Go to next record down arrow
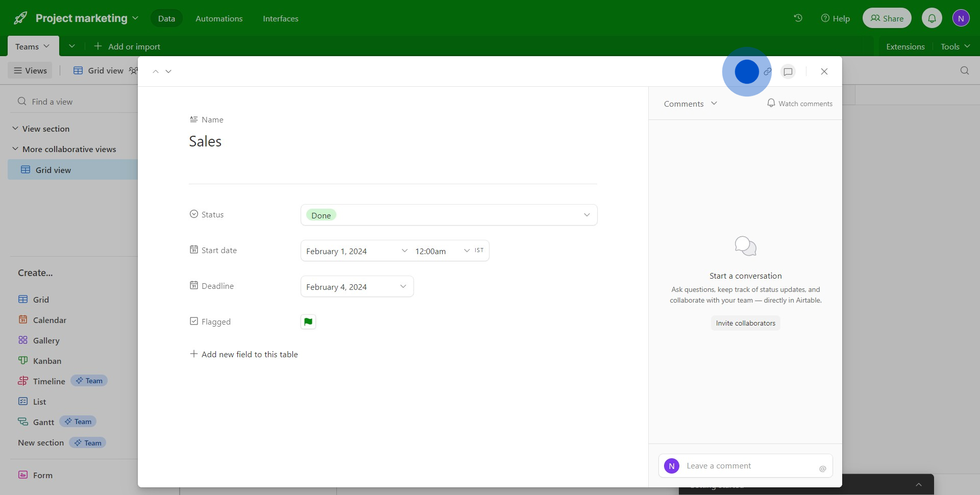980x495 pixels. click(x=168, y=71)
